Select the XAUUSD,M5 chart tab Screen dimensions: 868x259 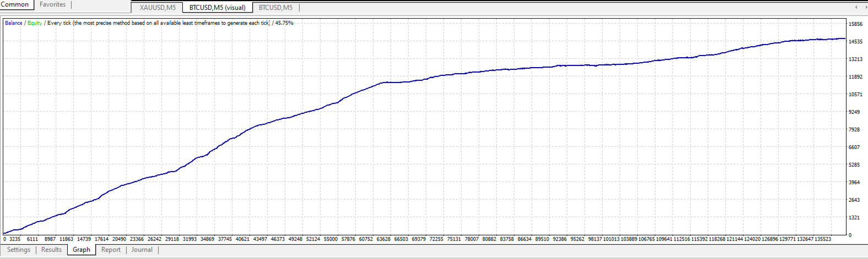tap(158, 8)
